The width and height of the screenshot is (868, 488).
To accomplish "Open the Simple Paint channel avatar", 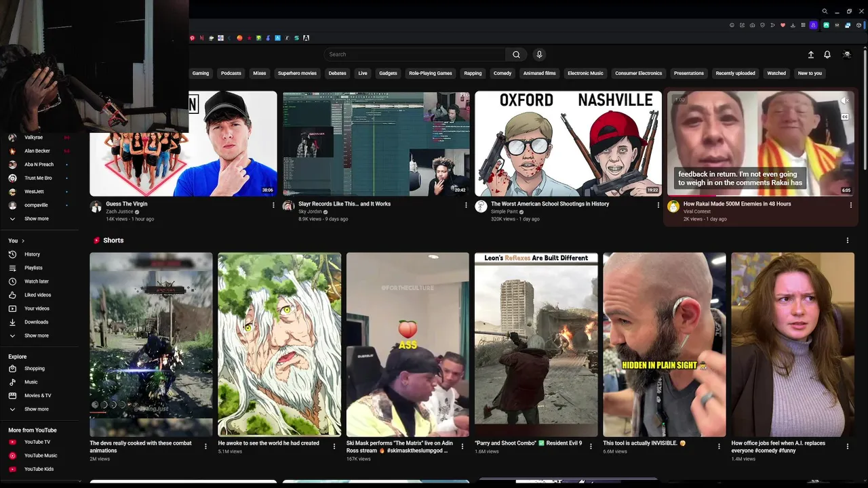I will pos(481,207).
